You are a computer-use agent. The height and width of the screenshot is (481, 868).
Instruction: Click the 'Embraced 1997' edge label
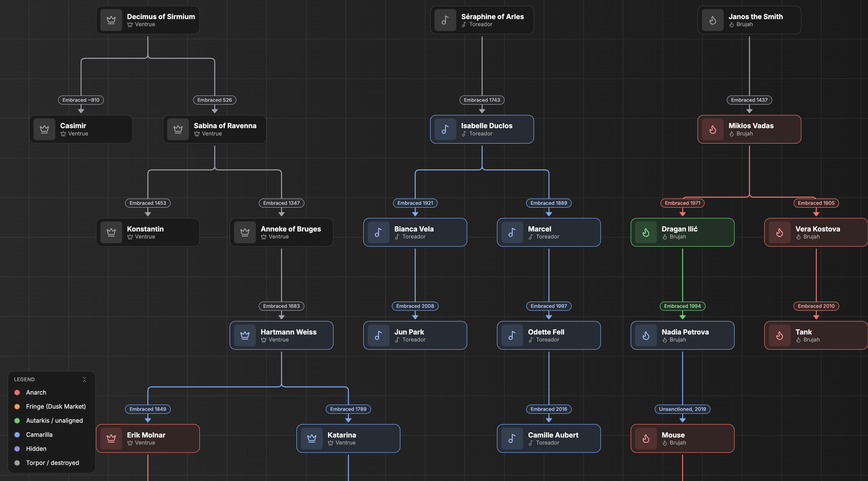[549, 306]
